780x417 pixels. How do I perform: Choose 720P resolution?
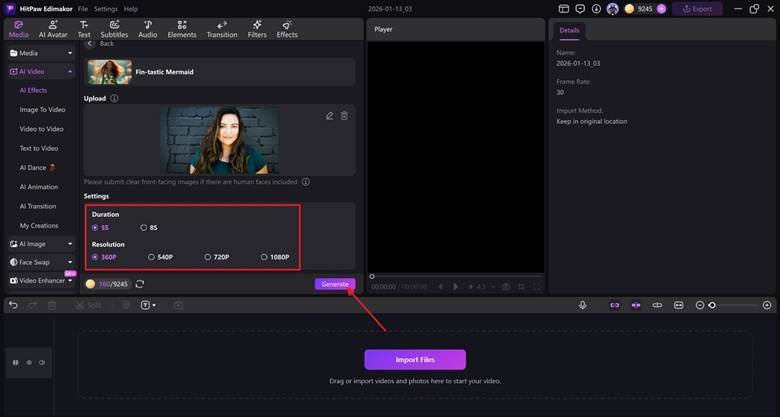(x=217, y=257)
